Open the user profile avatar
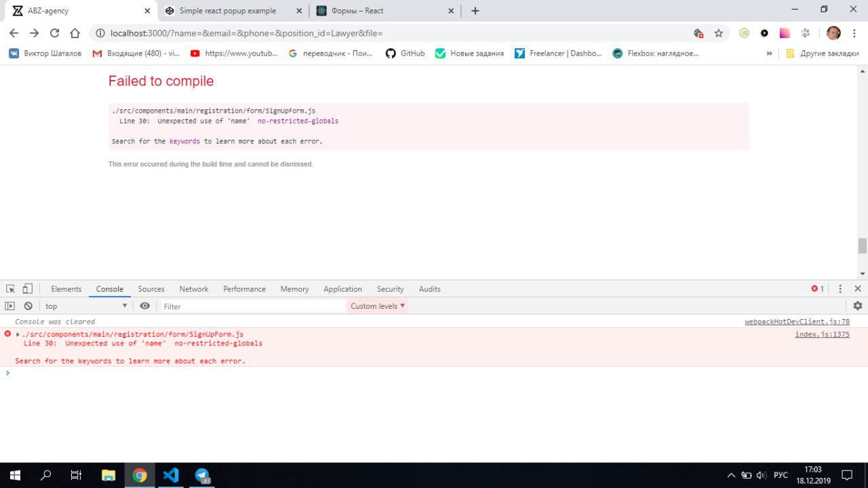 tap(833, 33)
